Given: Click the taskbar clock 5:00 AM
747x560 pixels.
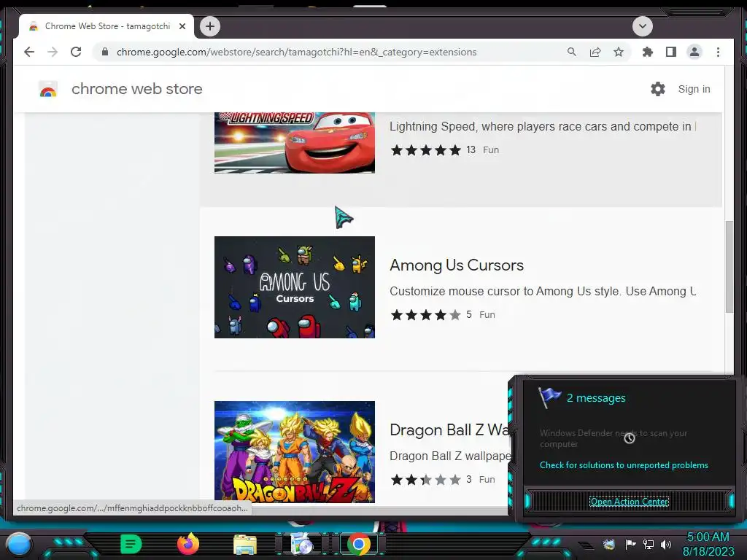Looking at the screenshot, I should pos(708,544).
